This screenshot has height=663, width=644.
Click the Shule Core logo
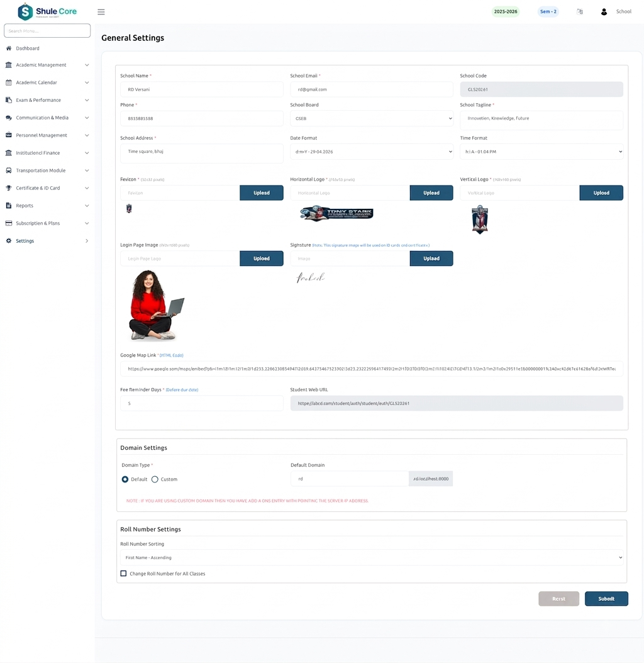(x=47, y=11)
